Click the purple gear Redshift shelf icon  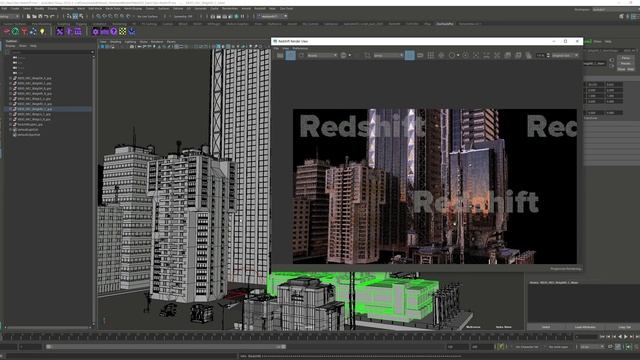click(96, 31)
